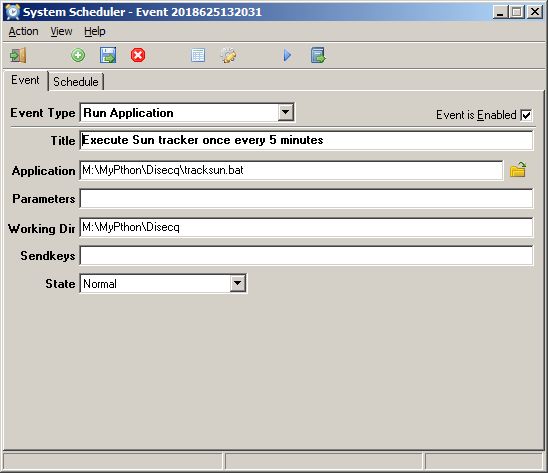Focus the empty Sendkeys text field
548x473 pixels.
click(307, 256)
